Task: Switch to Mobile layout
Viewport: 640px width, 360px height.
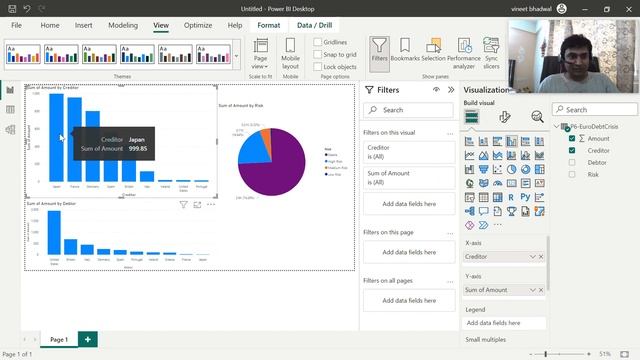Action: pos(290,53)
